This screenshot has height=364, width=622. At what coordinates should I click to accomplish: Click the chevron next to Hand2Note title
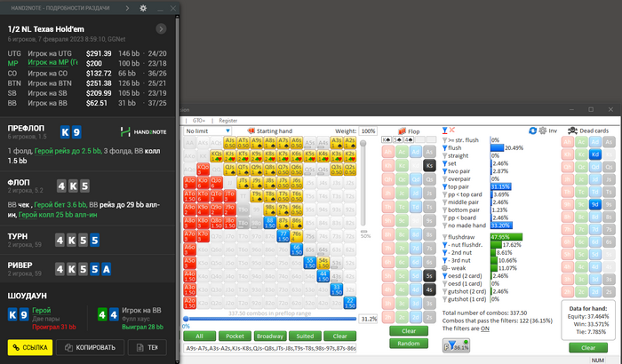point(127,8)
